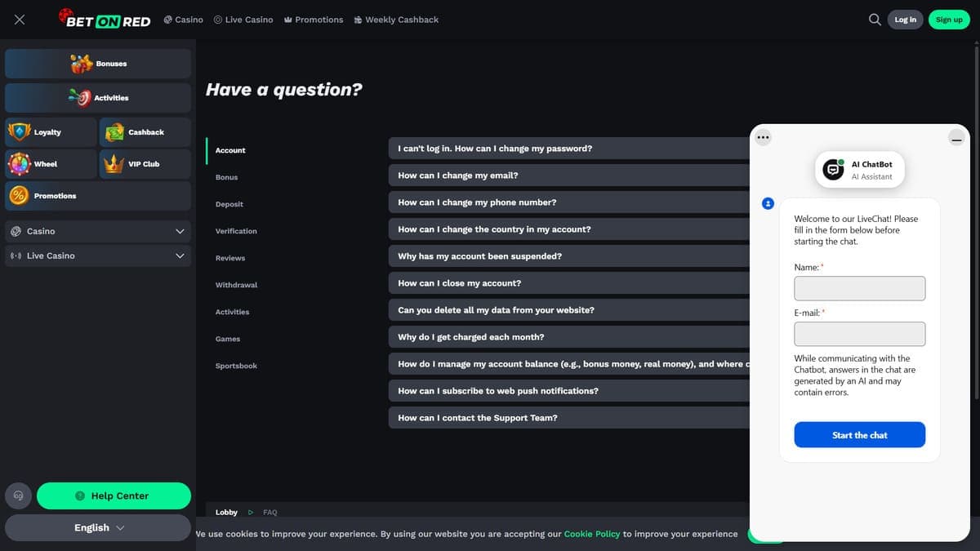980x551 pixels.
Task: Select the Verification FAQ category
Action: tap(236, 231)
